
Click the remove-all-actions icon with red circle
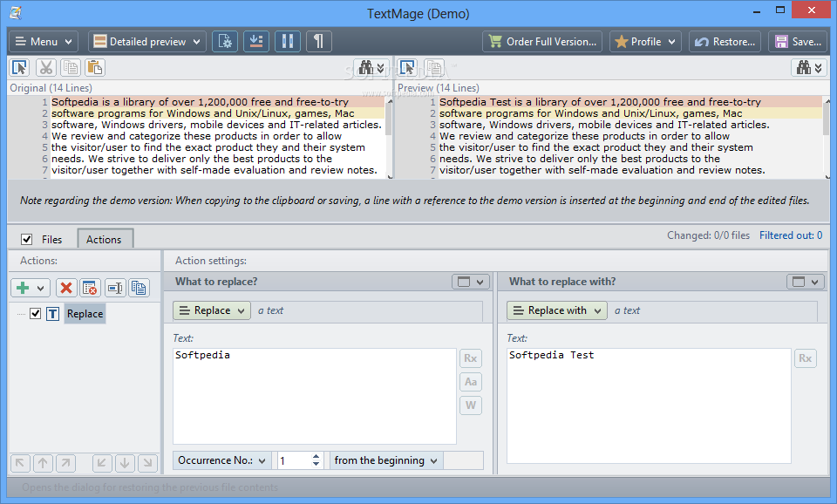tap(90, 289)
